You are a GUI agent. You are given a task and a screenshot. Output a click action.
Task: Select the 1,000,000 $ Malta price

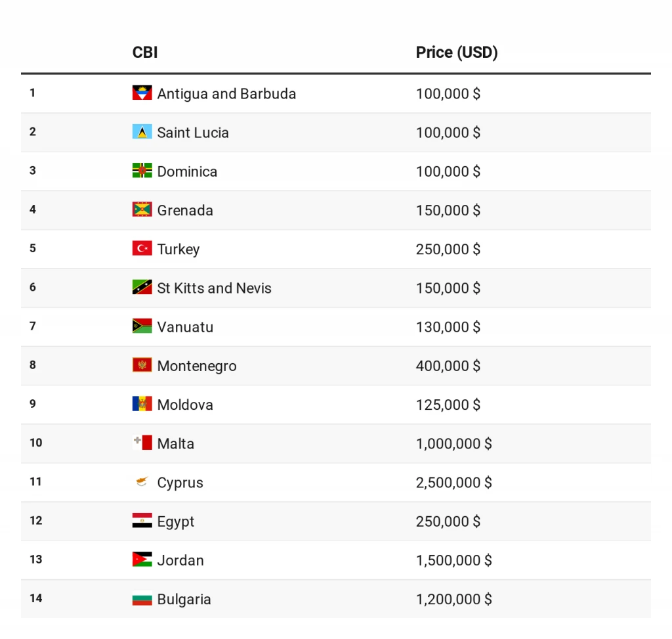454,443
